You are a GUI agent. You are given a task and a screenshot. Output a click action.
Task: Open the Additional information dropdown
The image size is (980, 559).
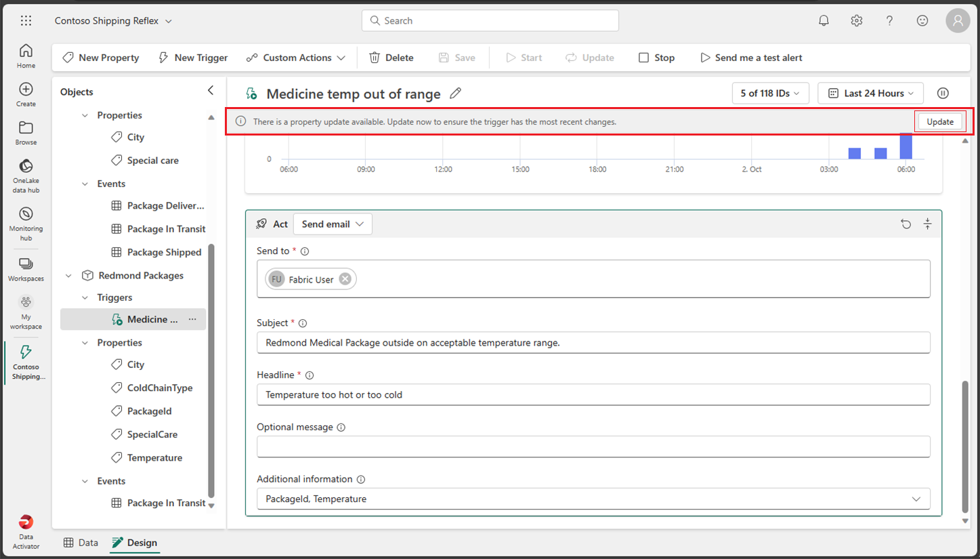(593, 499)
